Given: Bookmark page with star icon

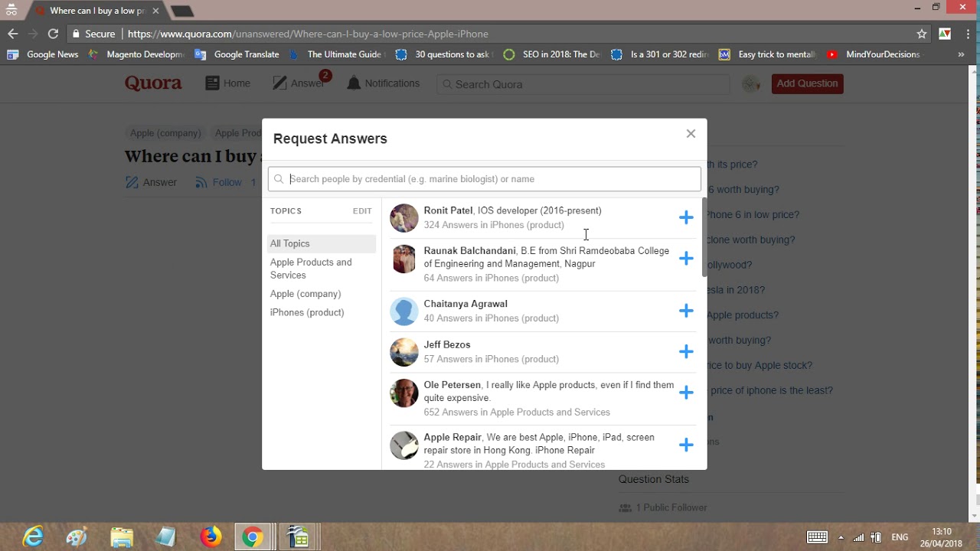Looking at the screenshot, I should (x=922, y=34).
